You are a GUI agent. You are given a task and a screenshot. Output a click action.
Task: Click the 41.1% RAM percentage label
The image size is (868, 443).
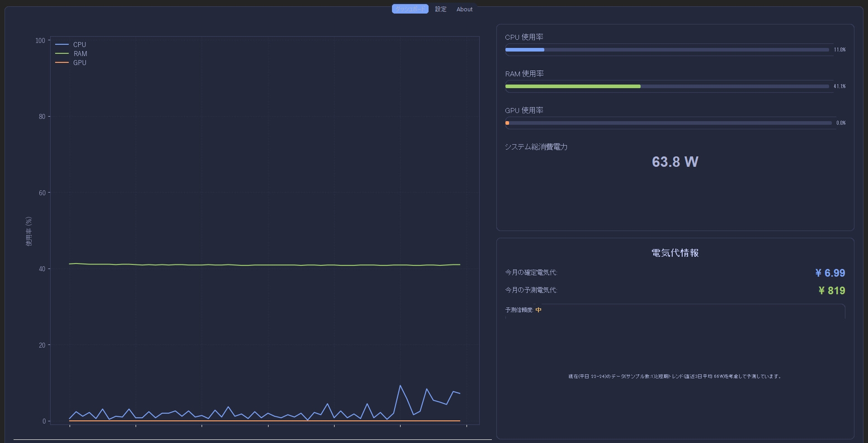pyautogui.click(x=840, y=86)
